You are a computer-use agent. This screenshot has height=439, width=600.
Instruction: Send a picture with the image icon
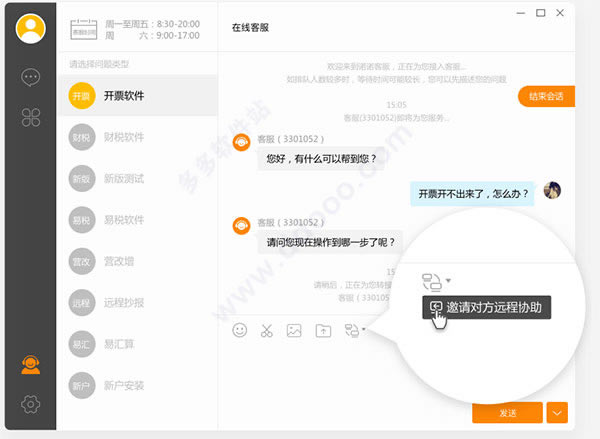point(294,330)
